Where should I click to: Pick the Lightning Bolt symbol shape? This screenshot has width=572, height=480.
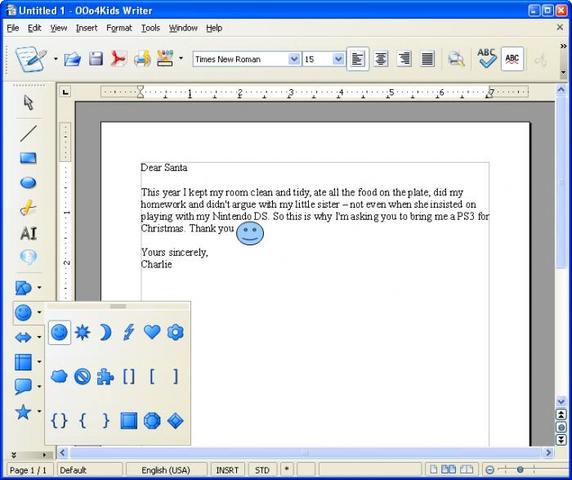point(128,332)
